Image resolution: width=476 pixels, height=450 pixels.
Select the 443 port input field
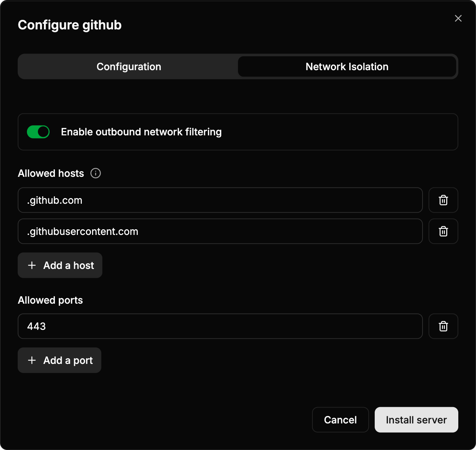(x=220, y=326)
